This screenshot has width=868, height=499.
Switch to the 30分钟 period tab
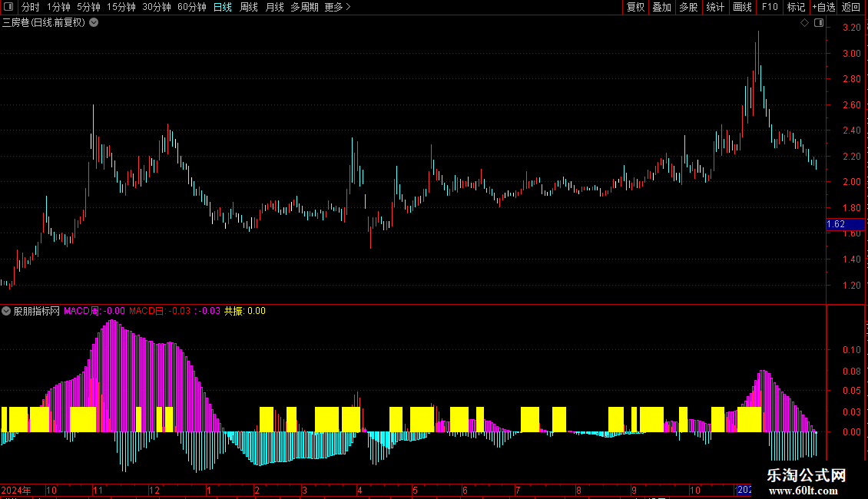click(x=157, y=7)
